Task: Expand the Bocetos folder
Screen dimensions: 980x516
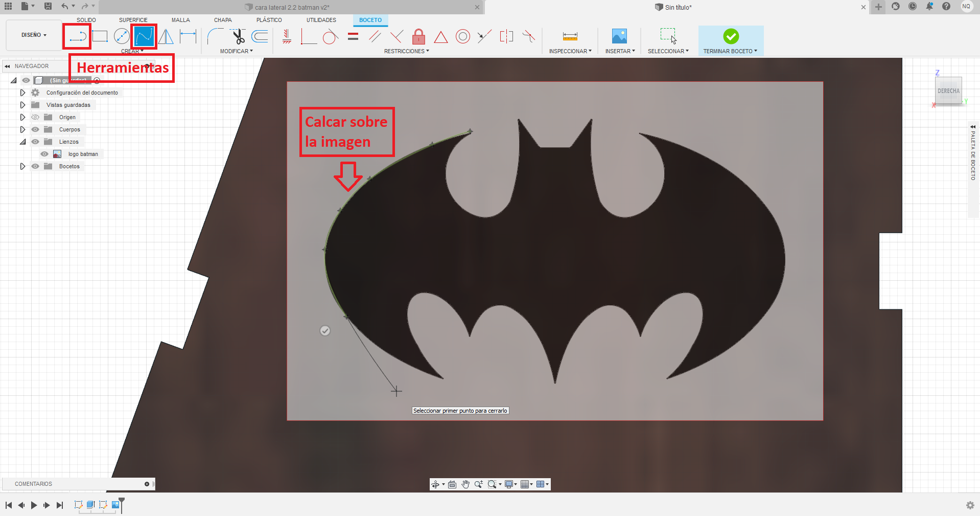Action: click(22, 166)
